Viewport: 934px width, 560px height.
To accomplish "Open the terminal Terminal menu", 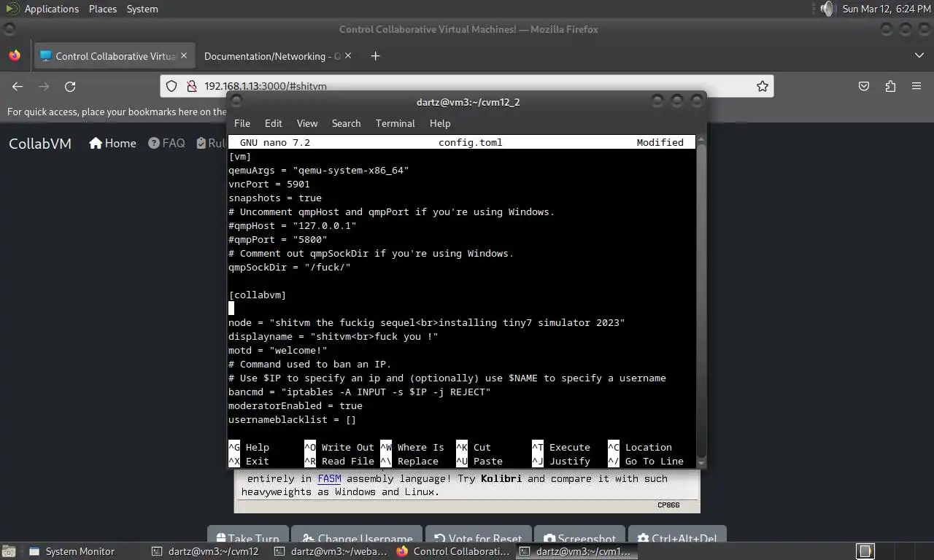I will (x=395, y=123).
